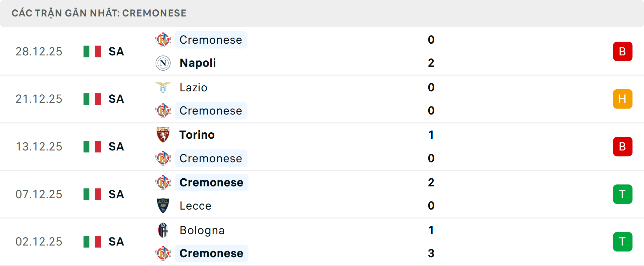
Task: Click the Torino club crest icon
Action: [x=163, y=135]
